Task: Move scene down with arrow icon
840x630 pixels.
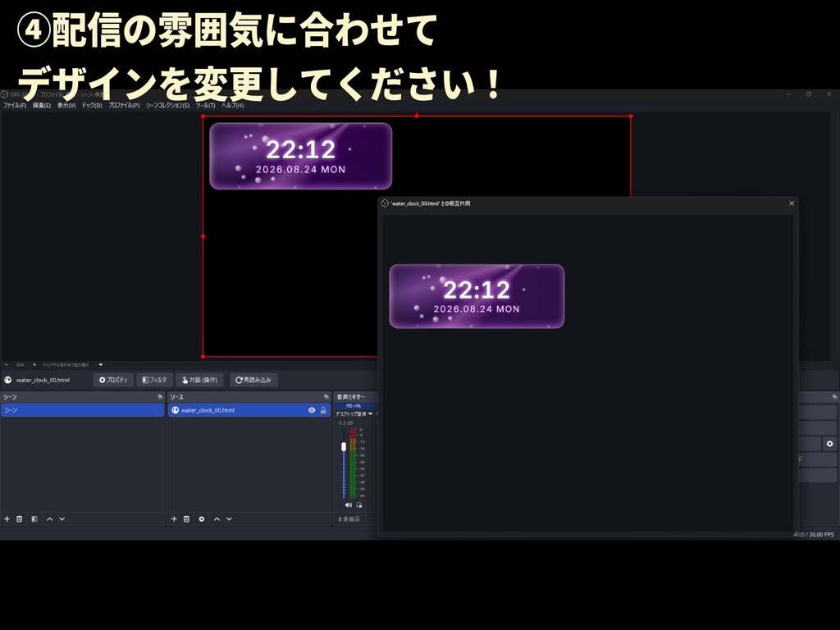Action: tap(62, 518)
